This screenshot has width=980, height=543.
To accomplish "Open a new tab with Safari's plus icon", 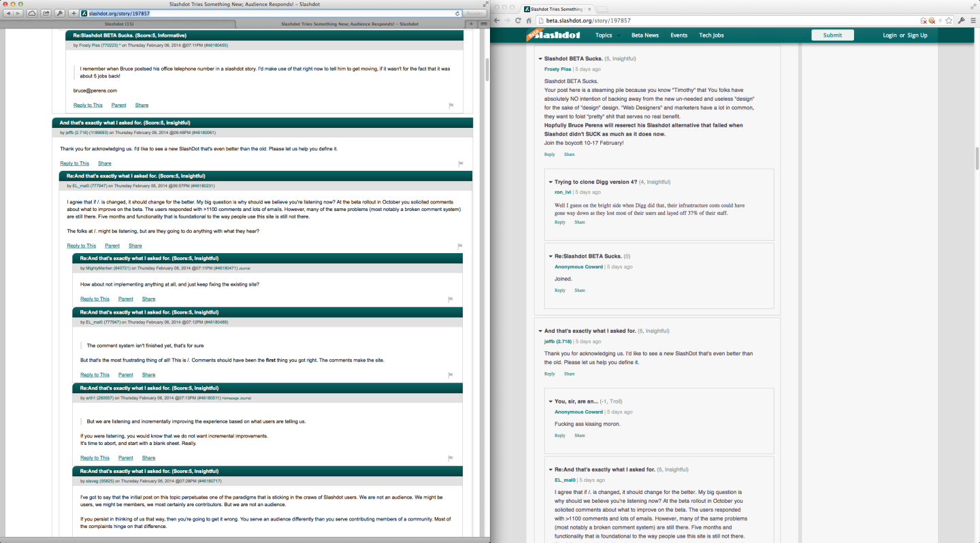I will (471, 24).
